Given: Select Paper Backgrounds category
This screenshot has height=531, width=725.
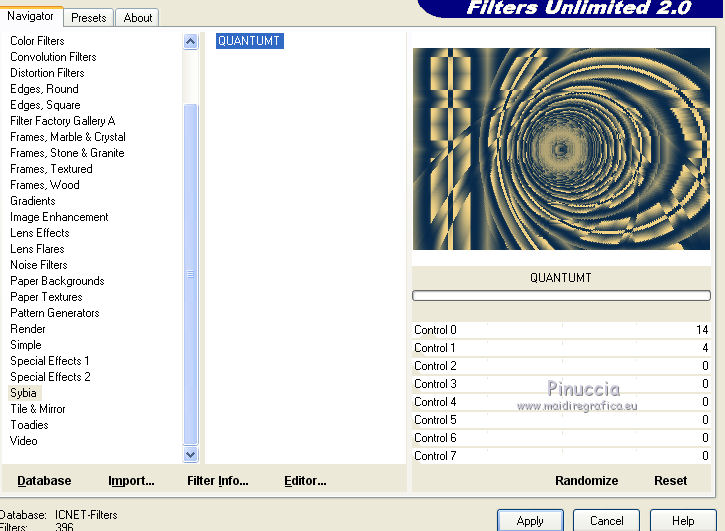Looking at the screenshot, I should [57, 281].
